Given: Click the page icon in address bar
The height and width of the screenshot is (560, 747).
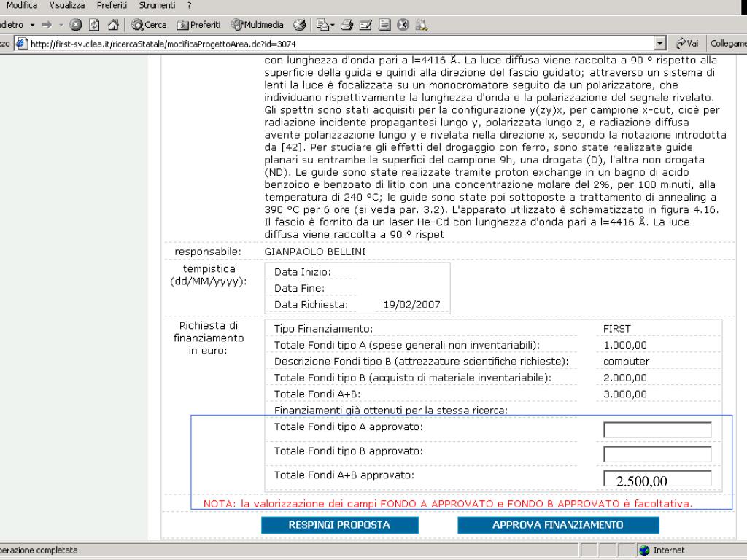Looking at the screenshot, I should tap(21, 44).
